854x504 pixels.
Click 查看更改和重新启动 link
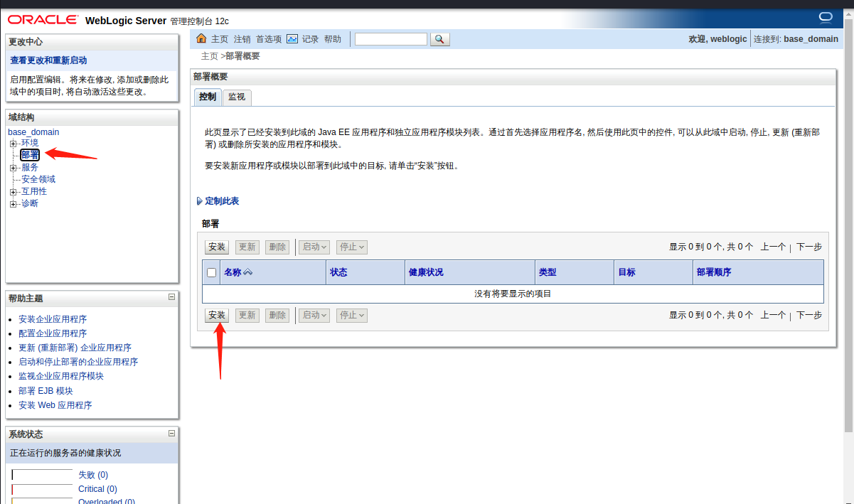[48, 60]
